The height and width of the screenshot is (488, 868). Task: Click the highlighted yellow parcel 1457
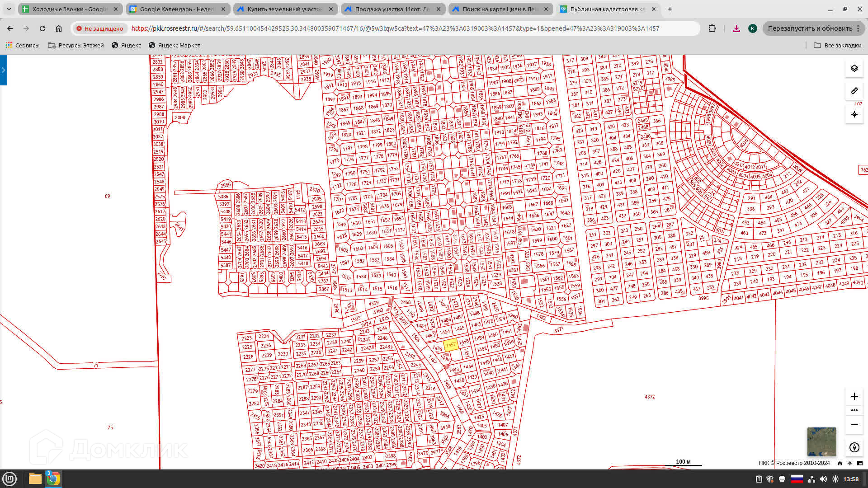click(451, 345)
